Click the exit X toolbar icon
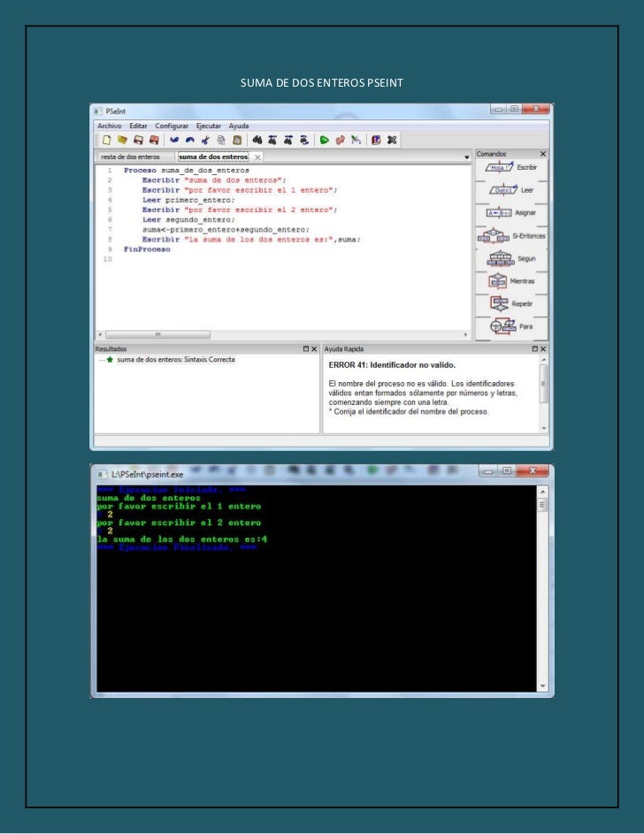 392,140
